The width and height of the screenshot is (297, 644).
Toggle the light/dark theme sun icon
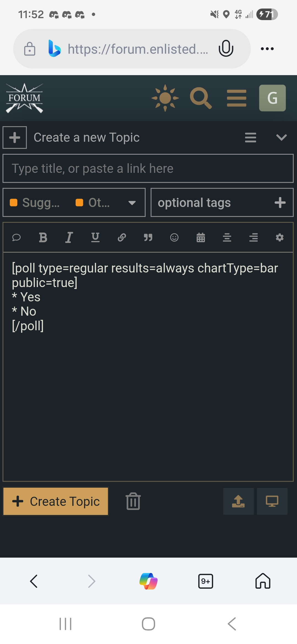click(165, 98)
